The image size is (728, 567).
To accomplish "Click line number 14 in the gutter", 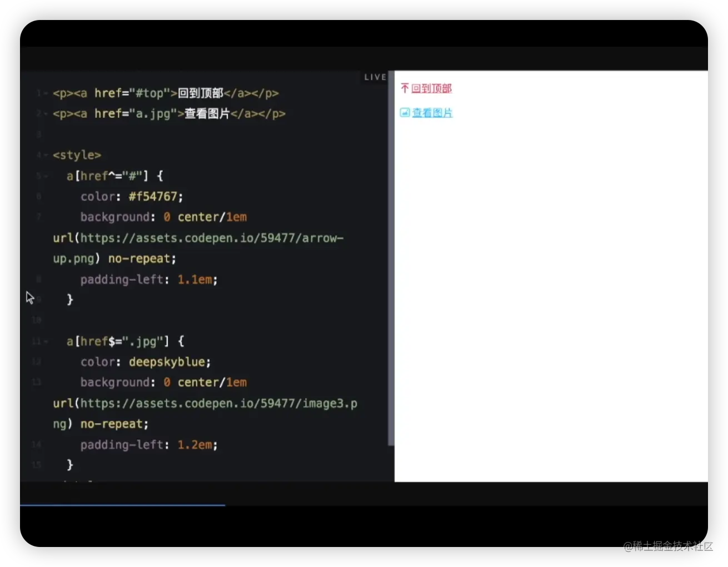I will (x=37, y=445).
